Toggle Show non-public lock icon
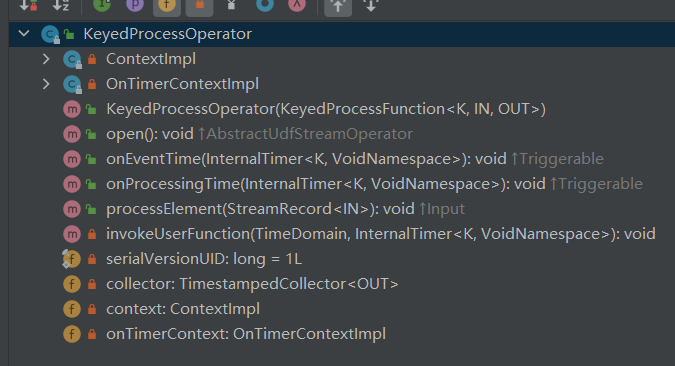This screenshot has width=675, height=366. point(199,5)
